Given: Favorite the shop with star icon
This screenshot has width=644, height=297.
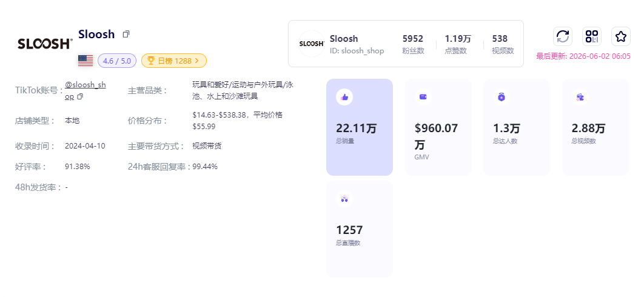Looking at the screenshot, I should 620,36.
